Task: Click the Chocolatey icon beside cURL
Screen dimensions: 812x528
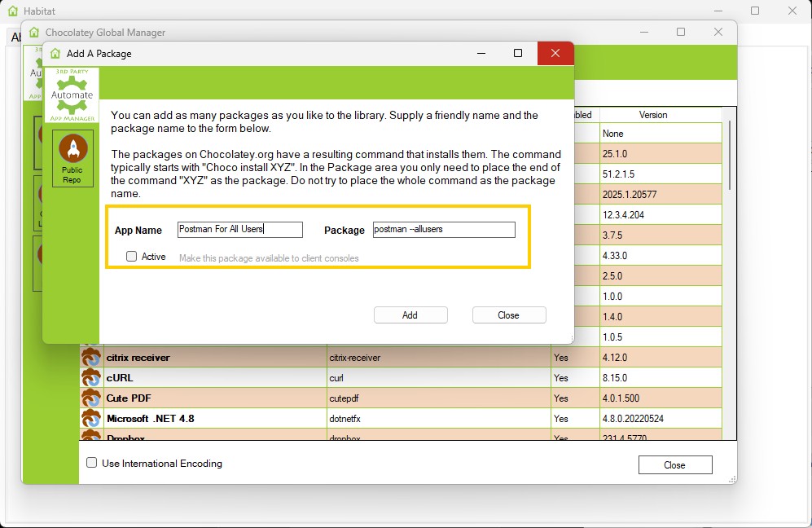Action: coord(91,377)
